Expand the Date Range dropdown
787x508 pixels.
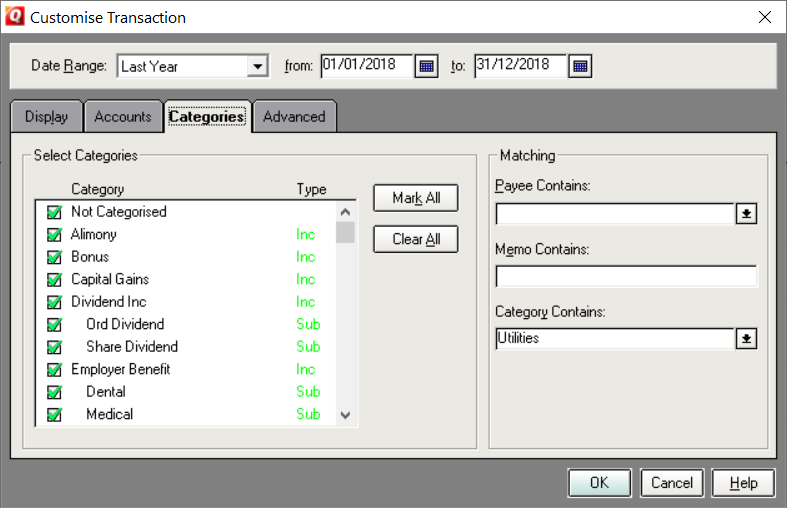click(x=258, y=67)
